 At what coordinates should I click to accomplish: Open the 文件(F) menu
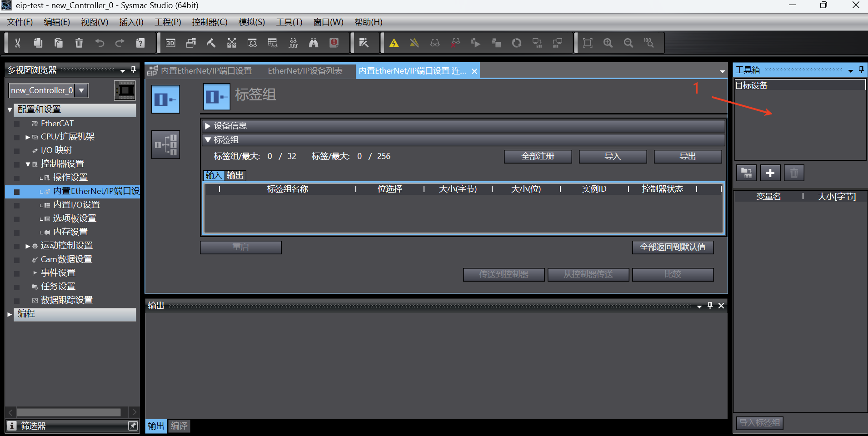[x=20, y=22]
